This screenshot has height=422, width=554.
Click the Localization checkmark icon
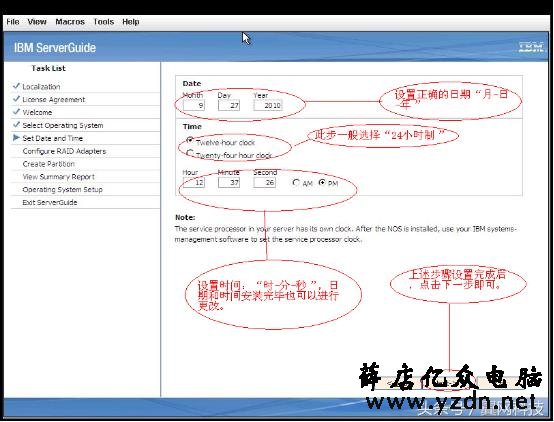pos(16,86)
